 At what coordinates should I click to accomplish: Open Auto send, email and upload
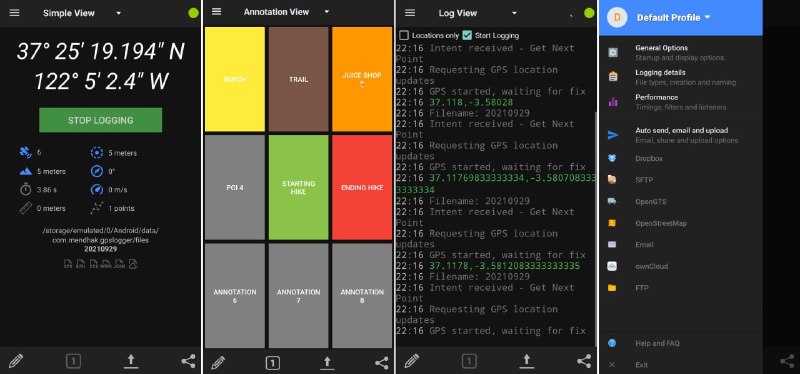[681, 135]
